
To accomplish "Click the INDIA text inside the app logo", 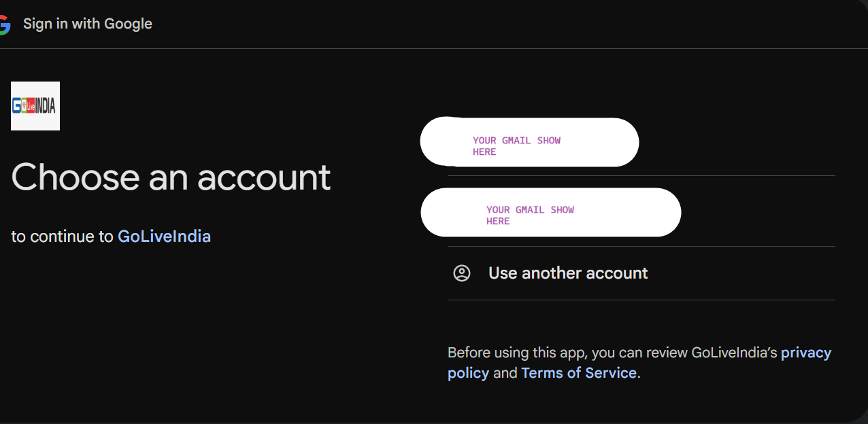I will point(46,106).
